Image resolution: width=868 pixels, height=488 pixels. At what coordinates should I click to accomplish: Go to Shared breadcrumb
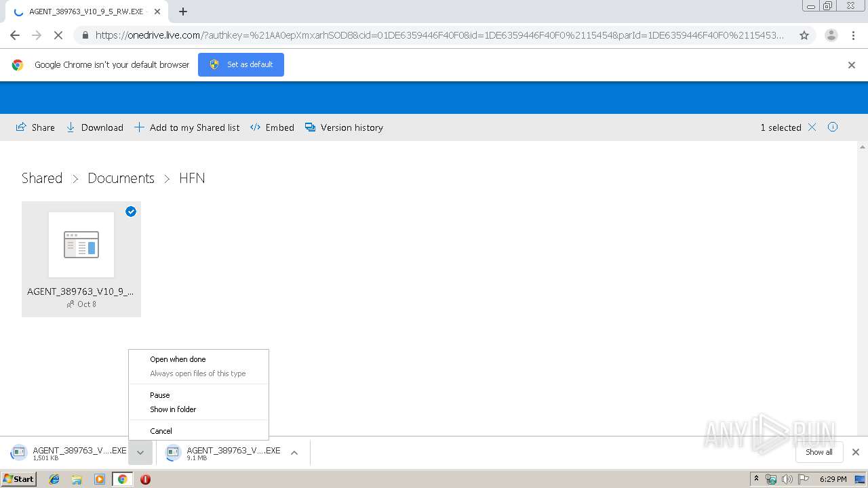(42, 178)
